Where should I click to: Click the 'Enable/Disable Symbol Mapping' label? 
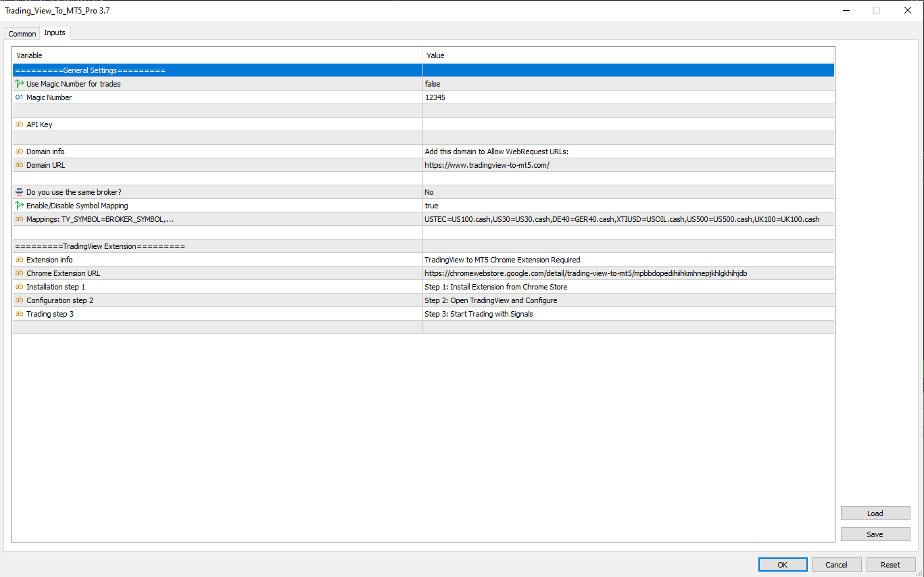click(x=77, y=206)
